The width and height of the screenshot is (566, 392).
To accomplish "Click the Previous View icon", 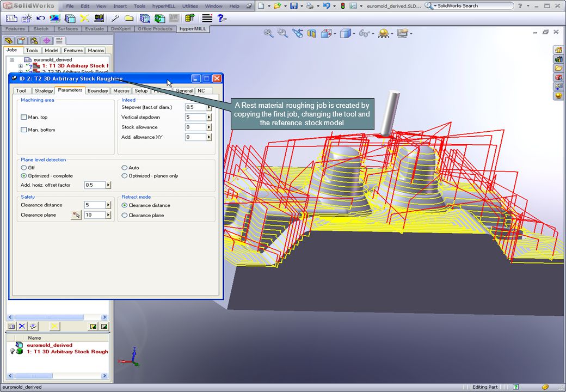I will pos(298,33).
